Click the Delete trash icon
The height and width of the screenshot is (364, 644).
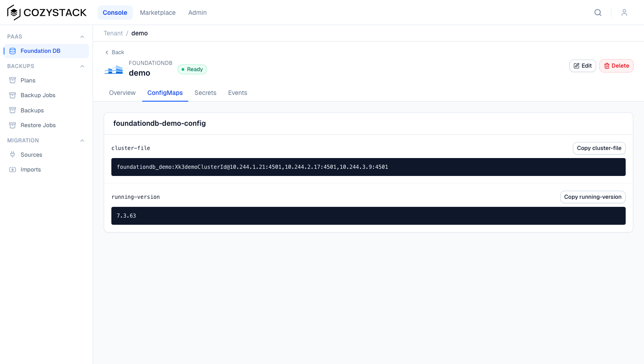(607, 66)
